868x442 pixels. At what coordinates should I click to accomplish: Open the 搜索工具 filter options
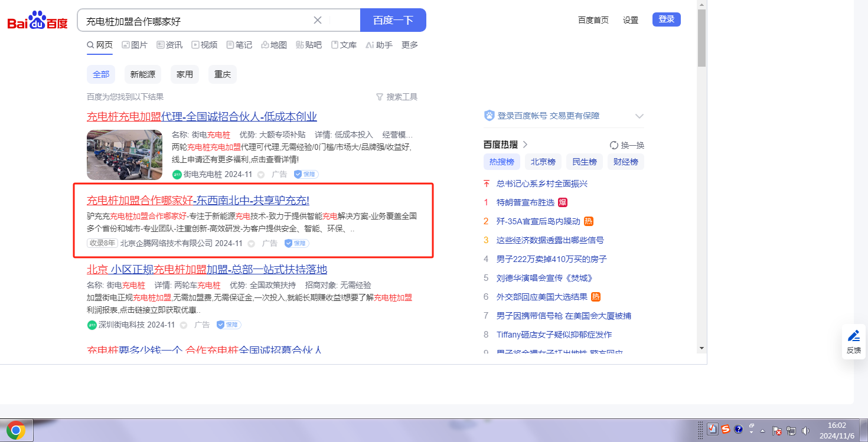397,97
